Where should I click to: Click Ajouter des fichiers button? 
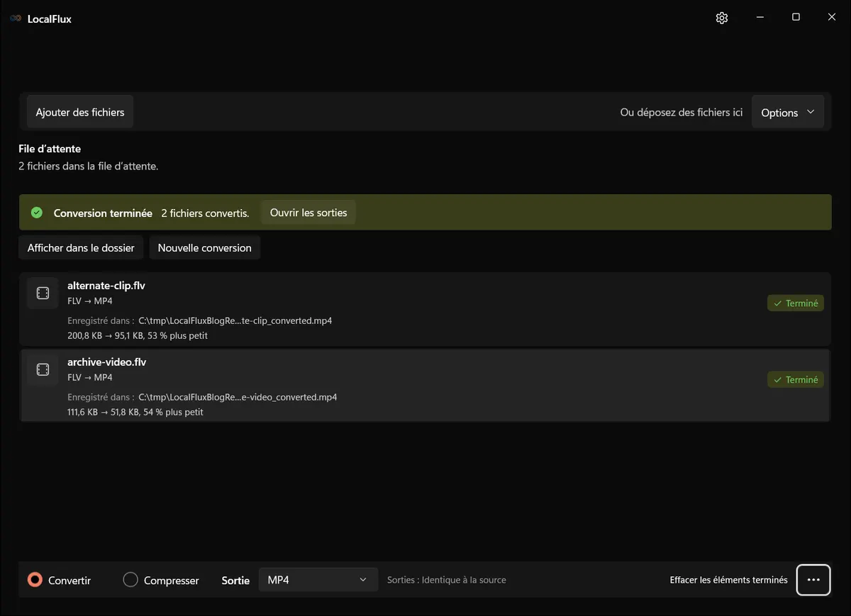(x=80, y=112)
